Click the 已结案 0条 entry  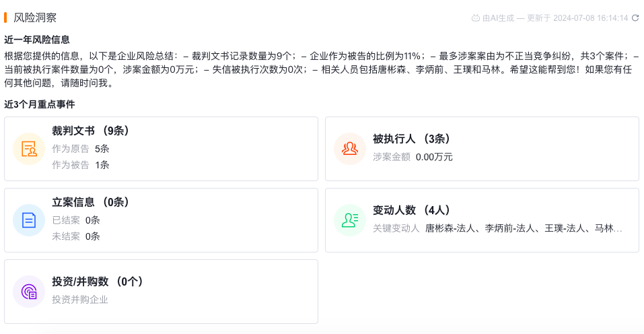click(x=76, y=220)
